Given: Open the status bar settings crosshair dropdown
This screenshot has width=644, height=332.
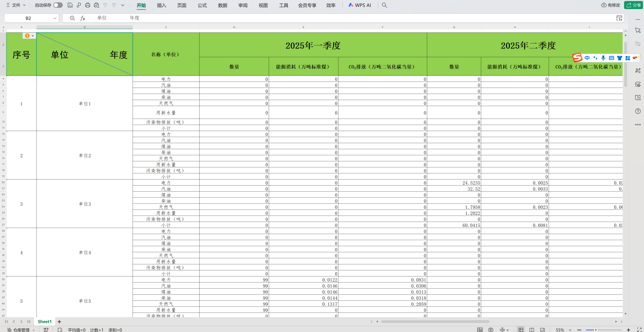Looking at the screenshot, I should [x=504, y=330].
